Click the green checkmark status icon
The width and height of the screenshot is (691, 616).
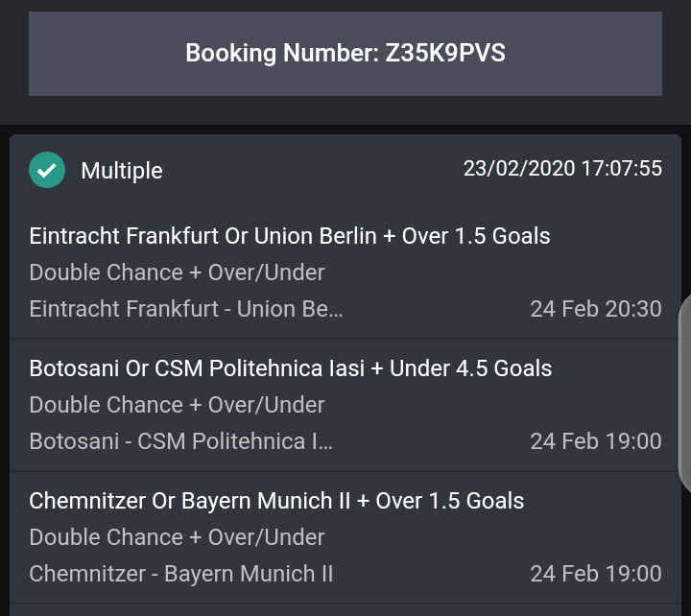[46, 170]
